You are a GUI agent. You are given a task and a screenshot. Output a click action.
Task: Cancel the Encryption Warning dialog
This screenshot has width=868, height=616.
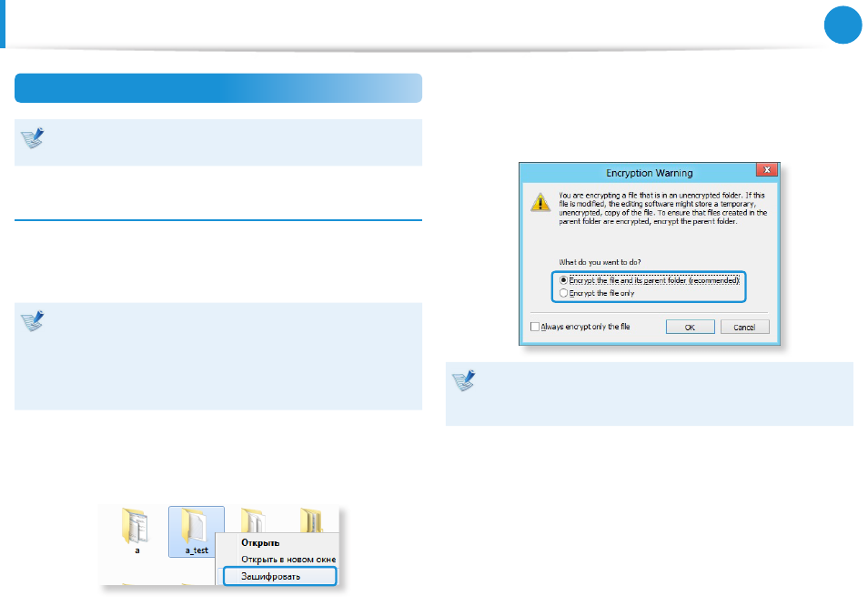[744, 327]
